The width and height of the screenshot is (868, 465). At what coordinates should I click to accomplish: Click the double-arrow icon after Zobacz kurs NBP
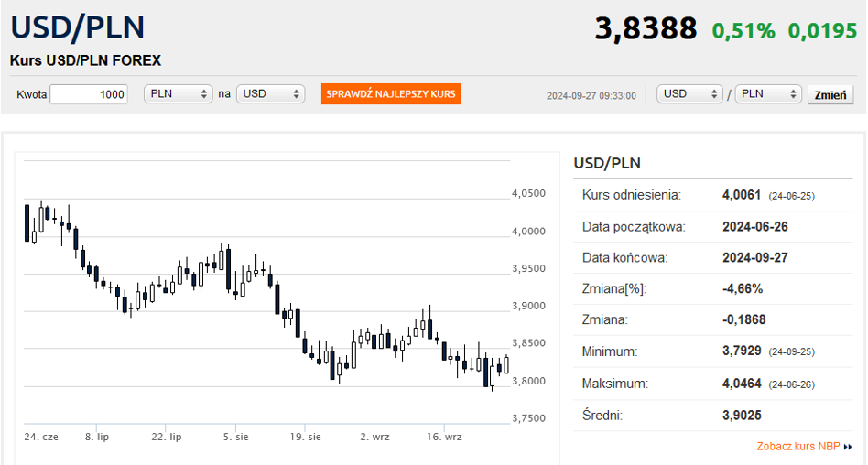pos(848,447)
